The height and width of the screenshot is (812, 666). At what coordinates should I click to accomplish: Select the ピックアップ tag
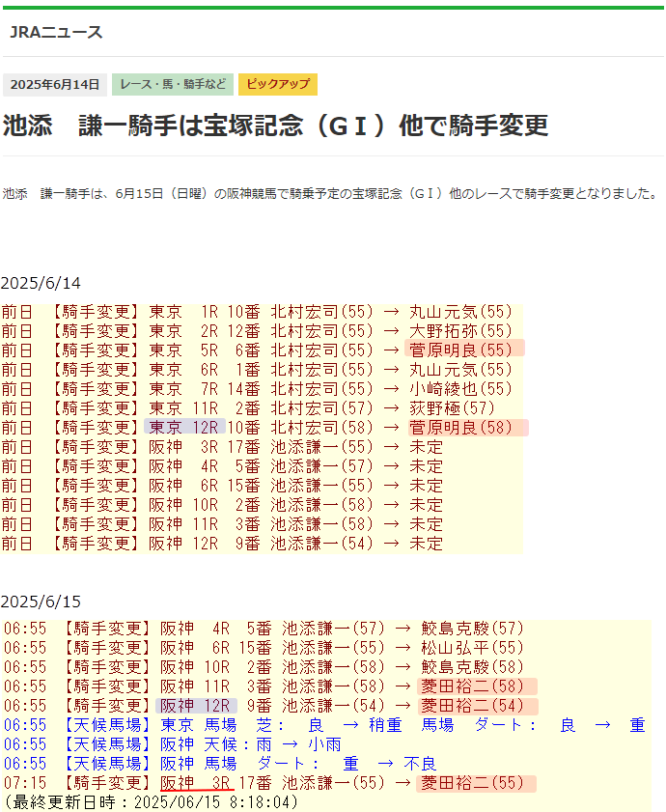click(278, 84)
